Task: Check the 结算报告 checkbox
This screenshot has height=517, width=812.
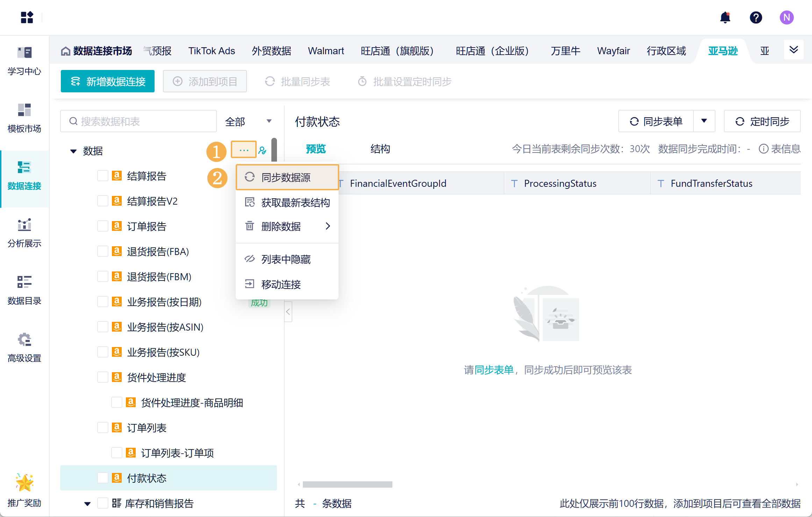Action: pyautogui.click(x=102, y=176)
